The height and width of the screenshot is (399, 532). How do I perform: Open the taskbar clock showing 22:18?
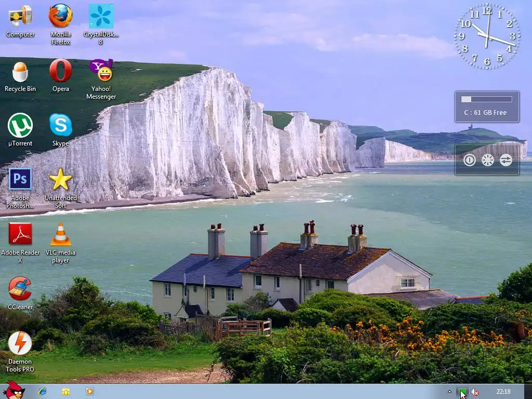(503, 392)
